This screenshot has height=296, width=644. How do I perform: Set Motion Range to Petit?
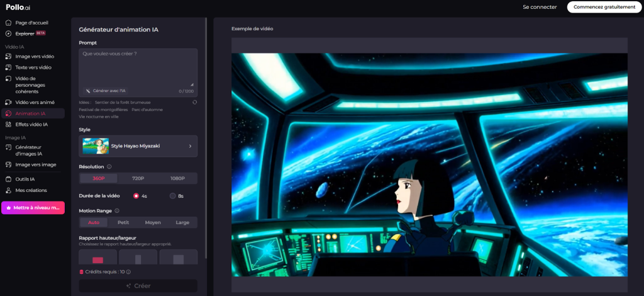coord(123,222)
